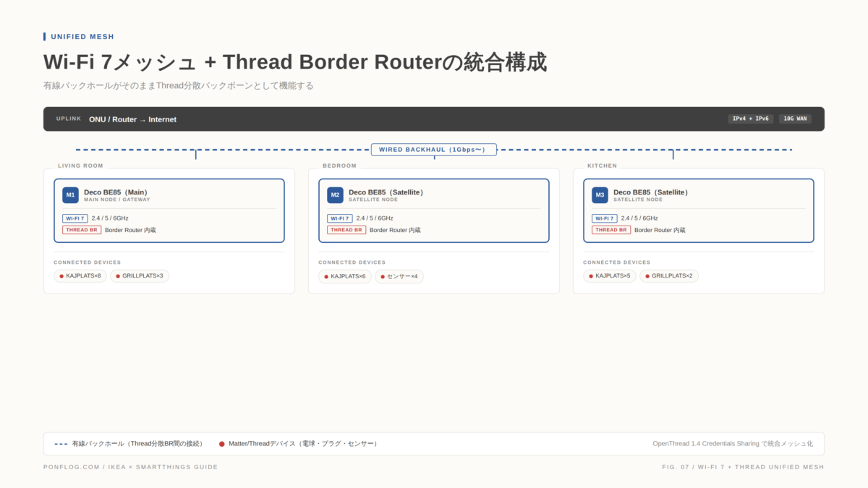
Task: Click the dashed line sample in the legend
Action: click(x=61, y=444)
